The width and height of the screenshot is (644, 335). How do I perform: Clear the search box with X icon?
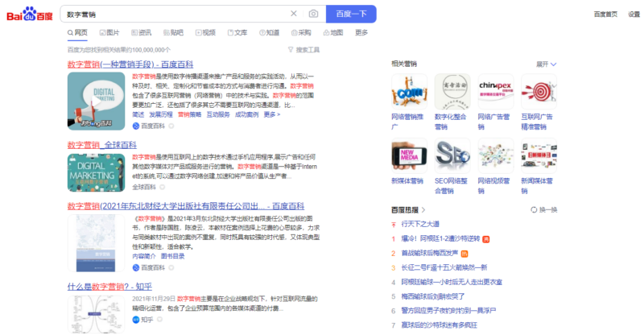[294, 14]
